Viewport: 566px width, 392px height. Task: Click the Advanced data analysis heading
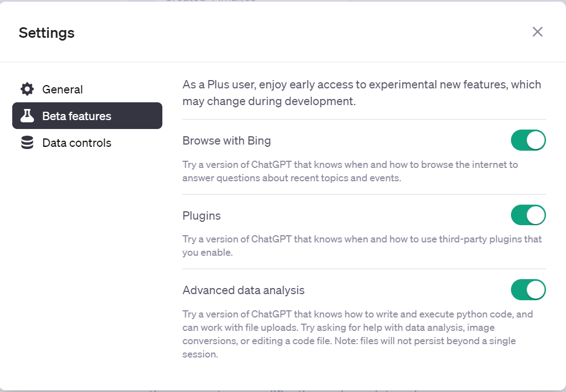point(243,290)
